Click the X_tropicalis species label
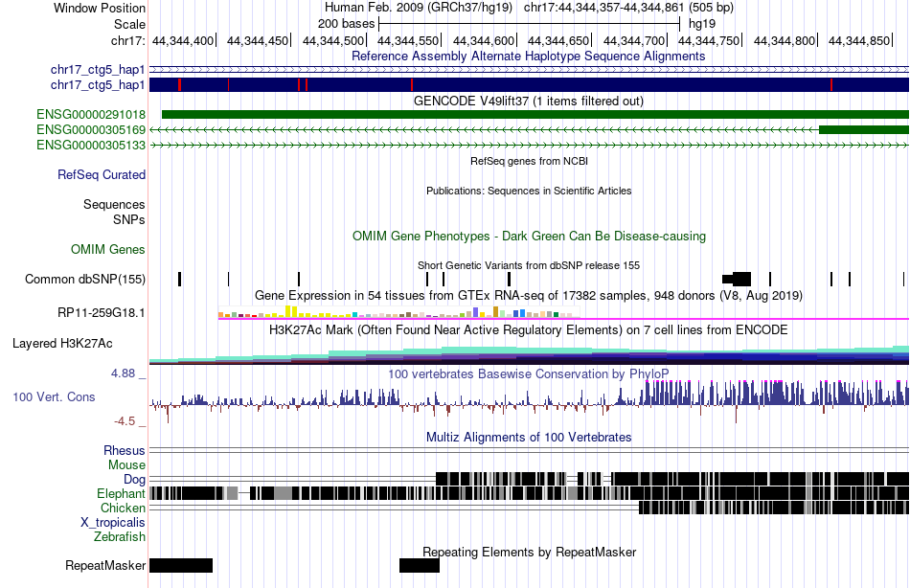Viewport: 910px width, 588px height. (x=113, y=523)
